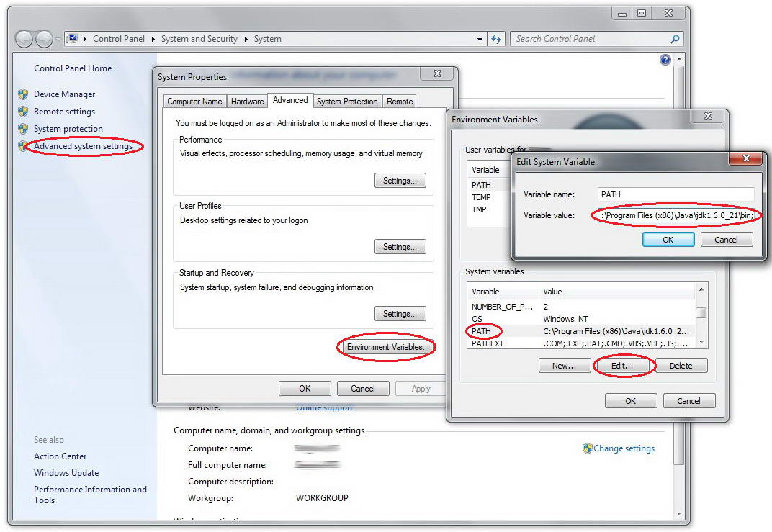Select OS row in System variables
The height and width of the screenshot is (532, 772).
581,319
